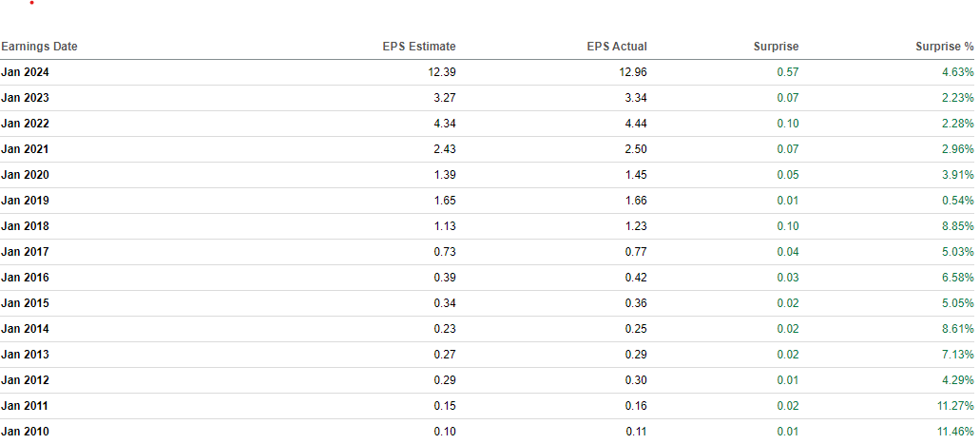Select the Jan 2013 earnings date

click(25, 355)
